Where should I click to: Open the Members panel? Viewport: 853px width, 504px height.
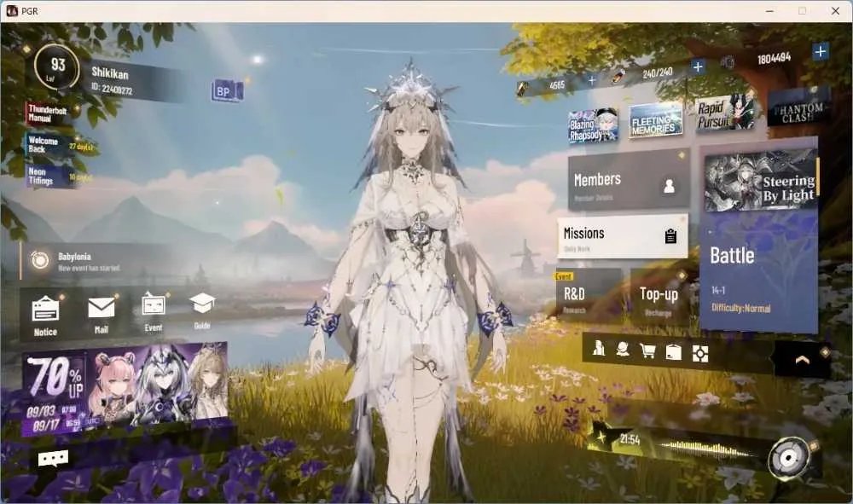[x=629, y=182]
